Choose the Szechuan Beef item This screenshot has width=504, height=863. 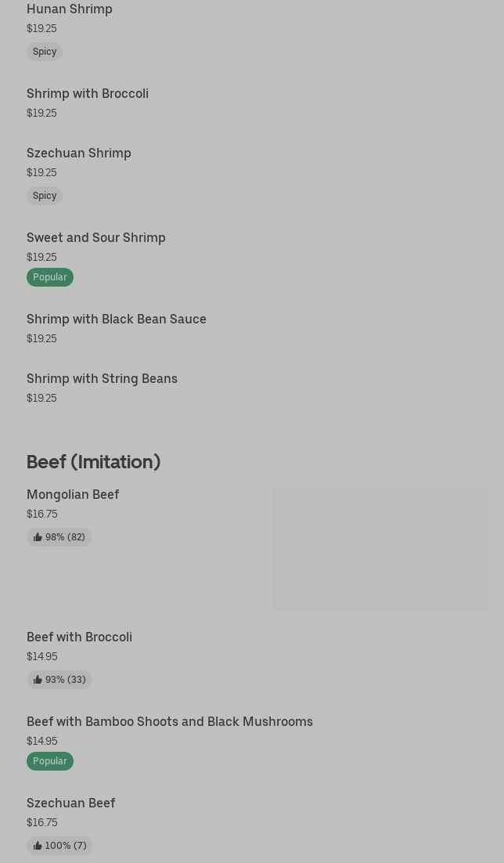[70, 803]
